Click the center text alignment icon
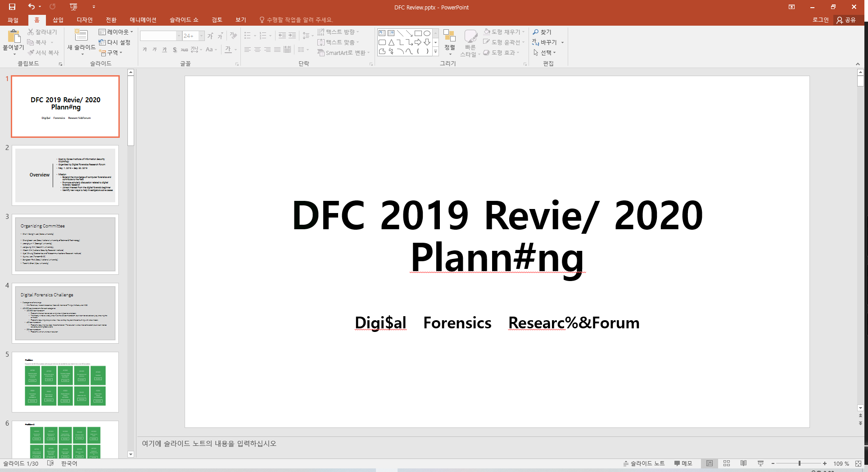Screen dimensions: 868x472 258,50
